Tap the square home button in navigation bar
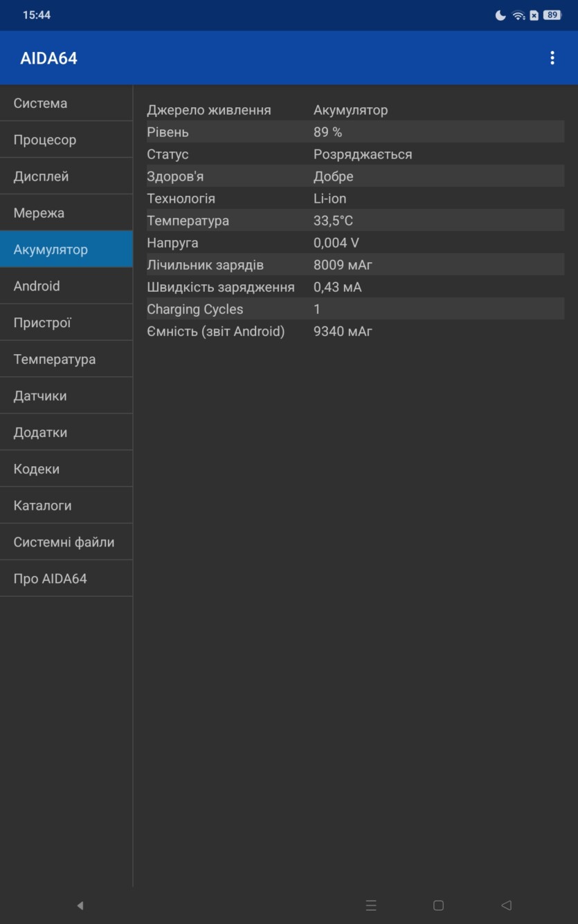 click(x=438, y=905)
